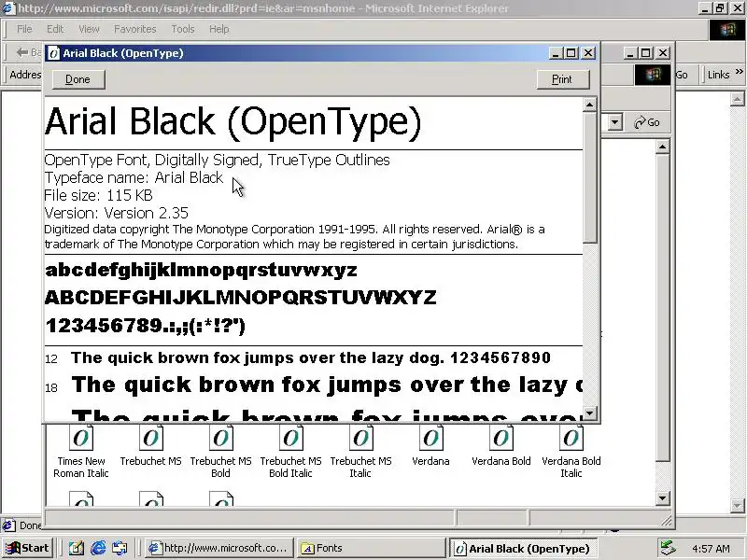Viewport: 747px width, 560px height.
Task: Print the Arial Black font sample
Action: (562, 79)
